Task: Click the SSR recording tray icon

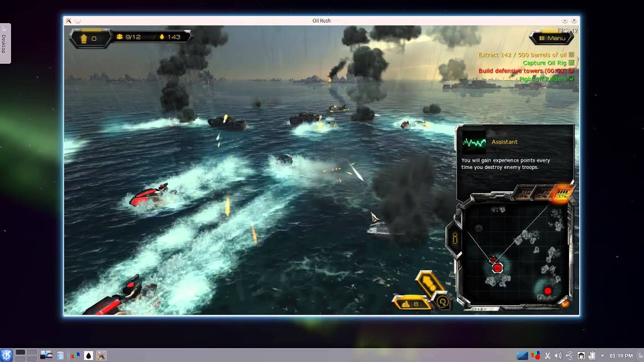Action: click(x=536, y=355)
